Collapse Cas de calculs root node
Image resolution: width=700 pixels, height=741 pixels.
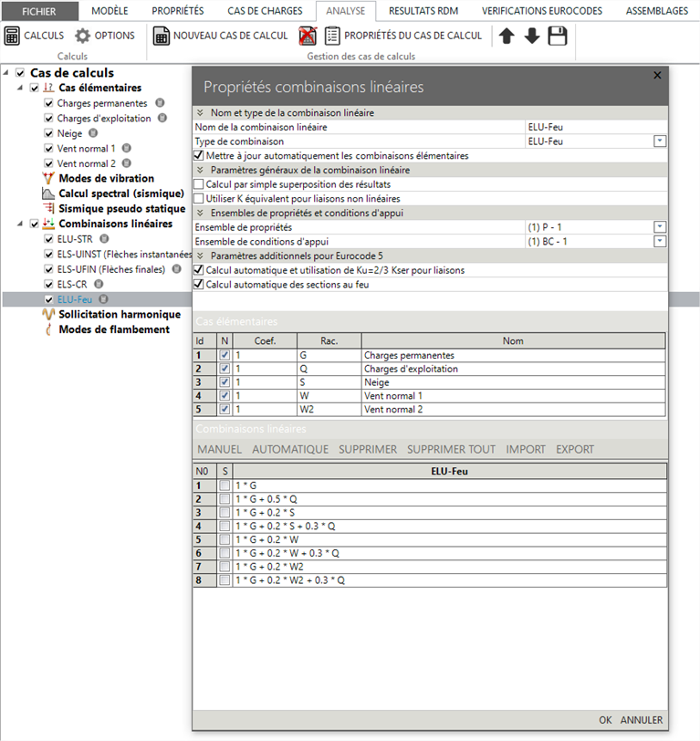(x=5, y=73)
